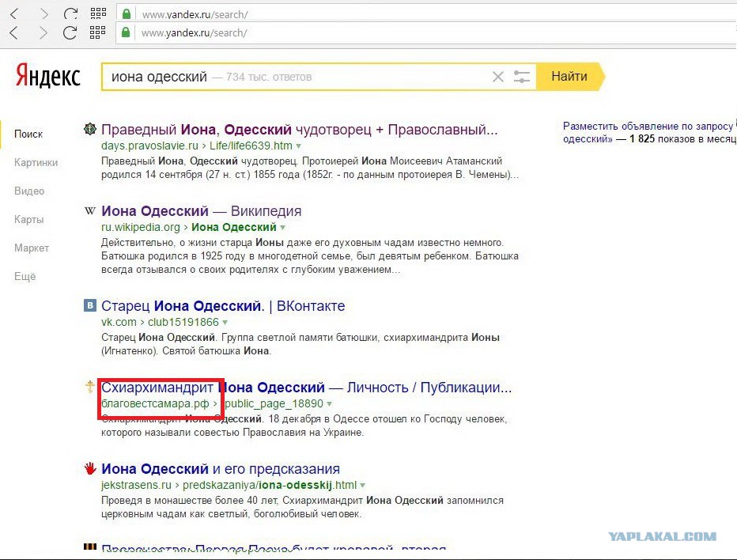Reload page with lower toolbar refresh icon

tap(70, 32)
